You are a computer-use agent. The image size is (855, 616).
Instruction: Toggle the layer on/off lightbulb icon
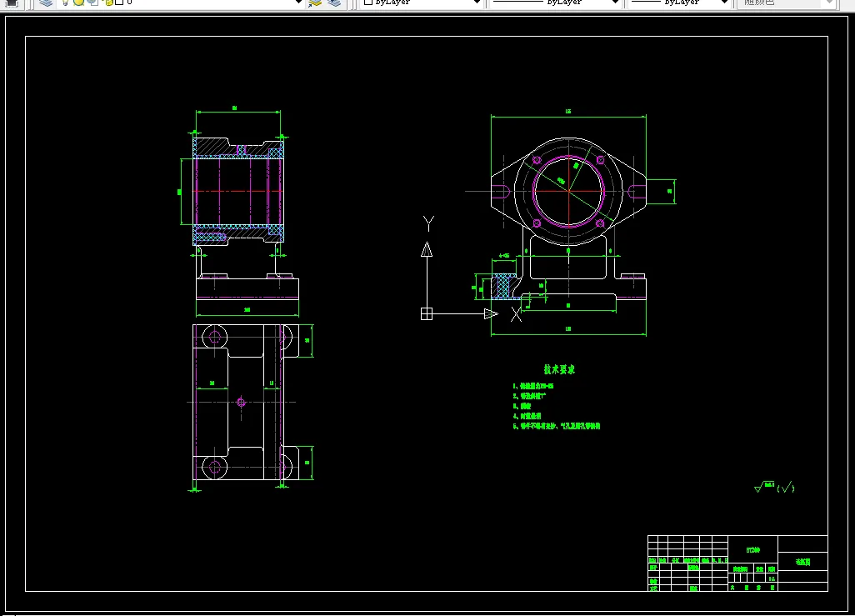point(66,3)
